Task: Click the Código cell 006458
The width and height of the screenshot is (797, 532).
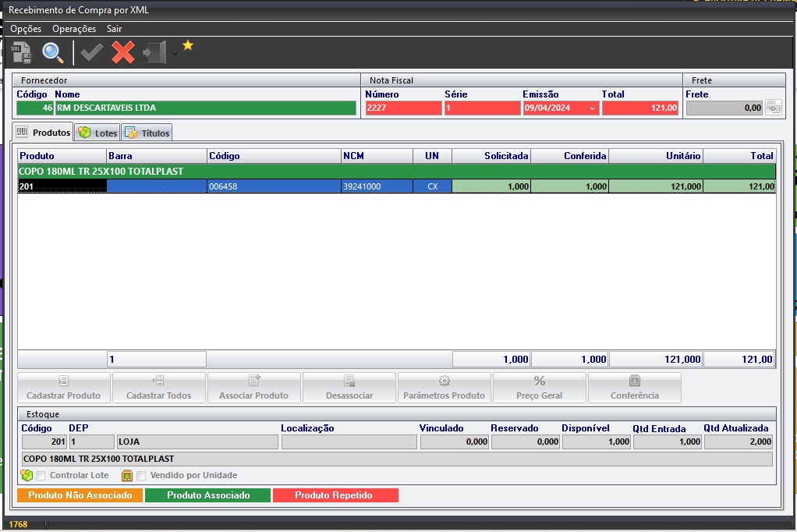Action: (x=274, y=186)
